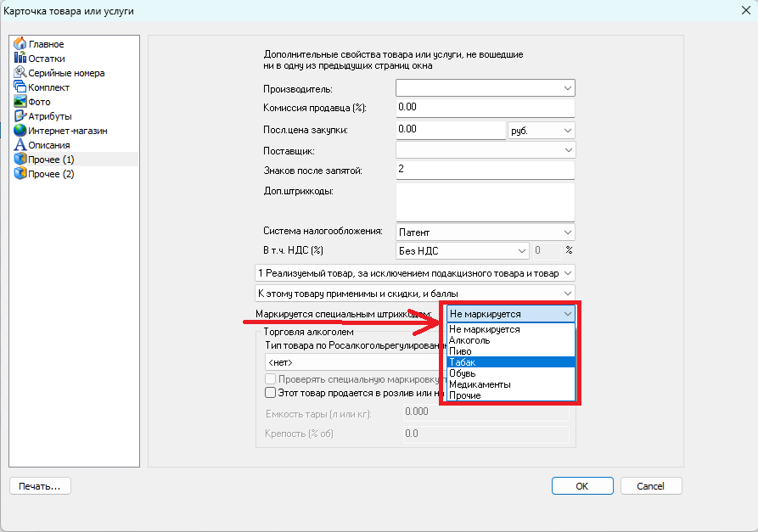The height and width of the screenshot is (532, 758).
Task: Click the Cancel button
Action: 651,486
